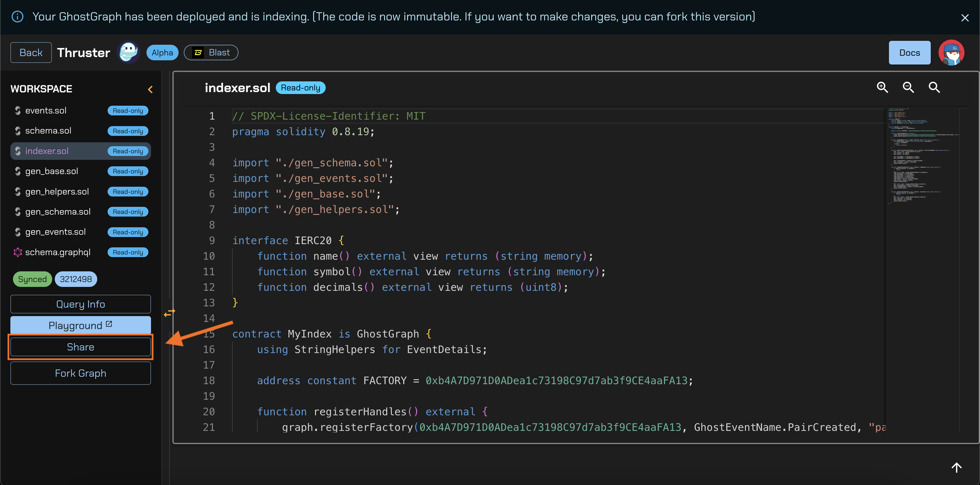Open schema.graphql file in workspace

[57, 252]
